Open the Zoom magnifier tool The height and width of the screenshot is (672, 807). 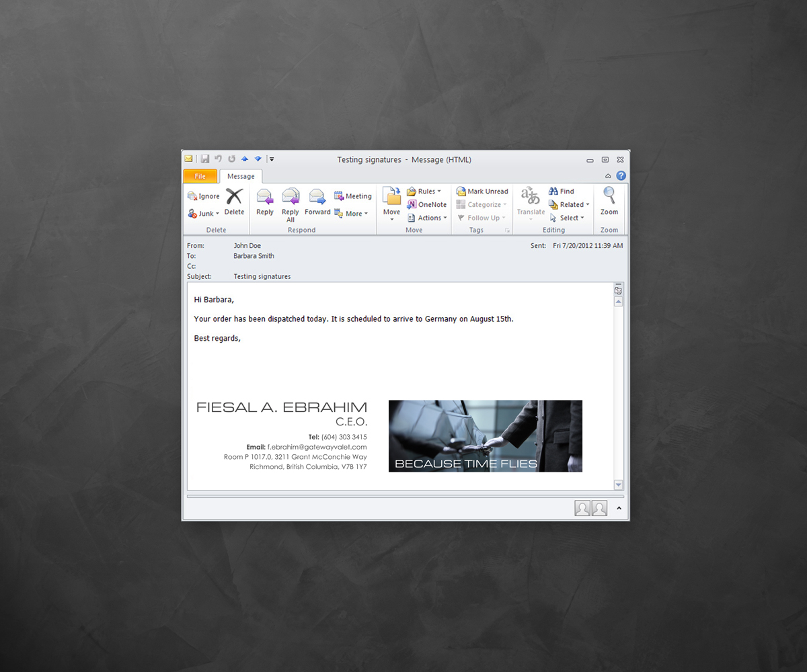(x=609, y=196)
